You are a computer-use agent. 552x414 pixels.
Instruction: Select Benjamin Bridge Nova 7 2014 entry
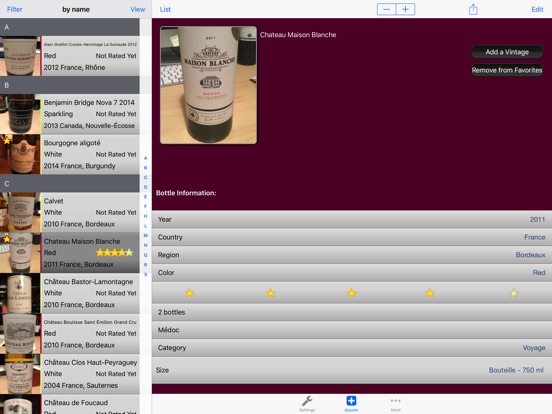70,114
